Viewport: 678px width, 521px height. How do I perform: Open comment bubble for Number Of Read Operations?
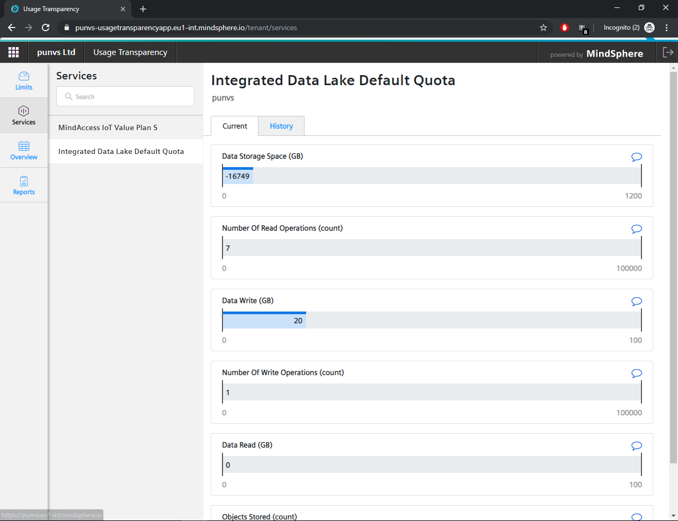[636, 229]
